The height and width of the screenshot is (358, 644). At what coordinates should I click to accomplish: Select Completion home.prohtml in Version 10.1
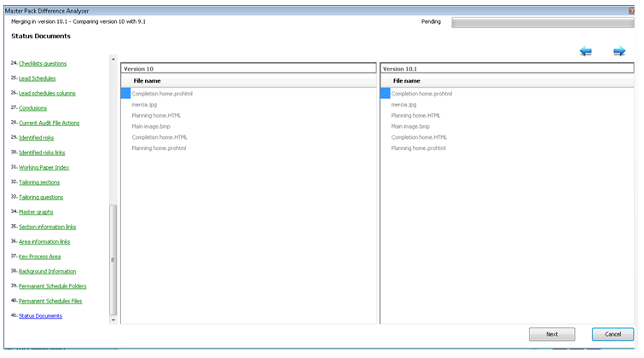tap(421, 94)
